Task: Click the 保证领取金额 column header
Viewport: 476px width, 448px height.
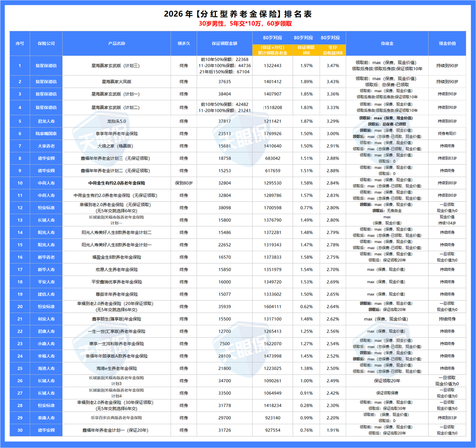Action: [x=224, y=43]
